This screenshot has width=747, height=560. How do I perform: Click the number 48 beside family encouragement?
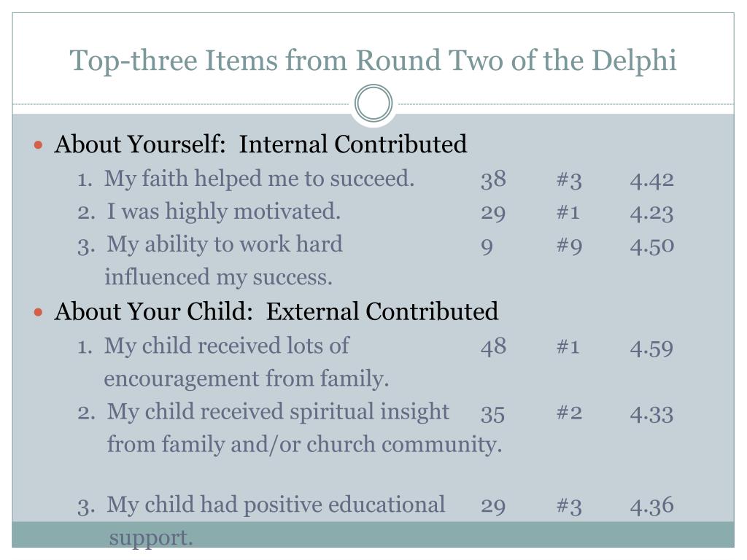[493, 346]
